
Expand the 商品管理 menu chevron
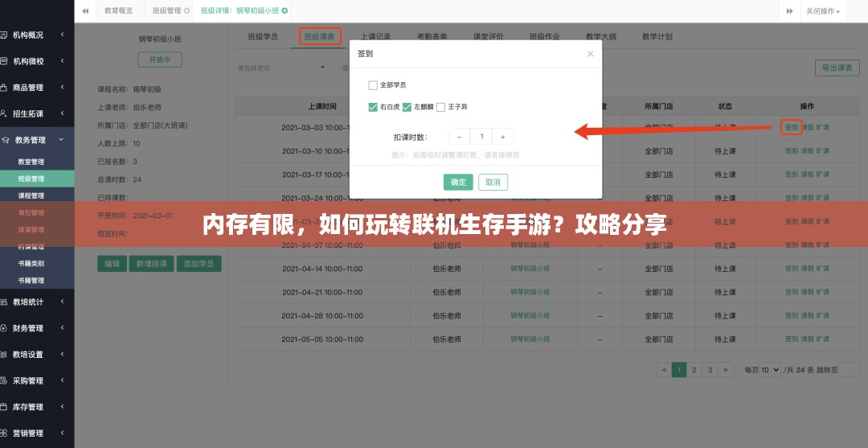point(62,88)
